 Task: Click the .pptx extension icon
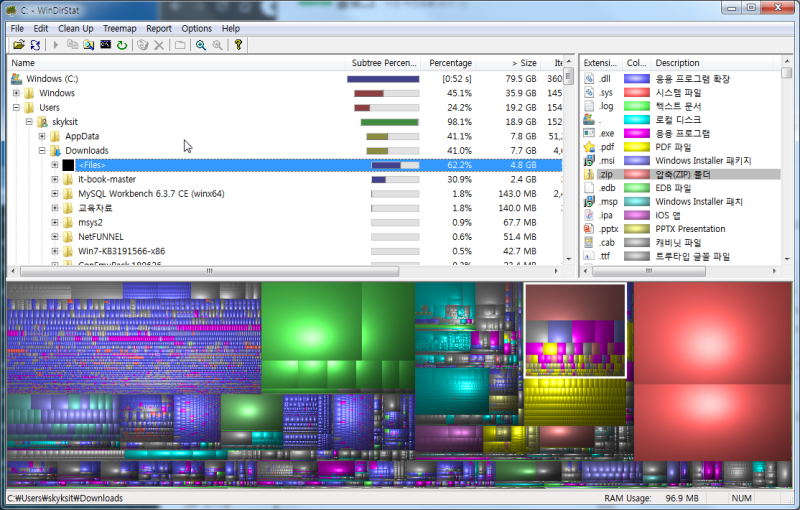pyautogui.click(x=589, y=229)
